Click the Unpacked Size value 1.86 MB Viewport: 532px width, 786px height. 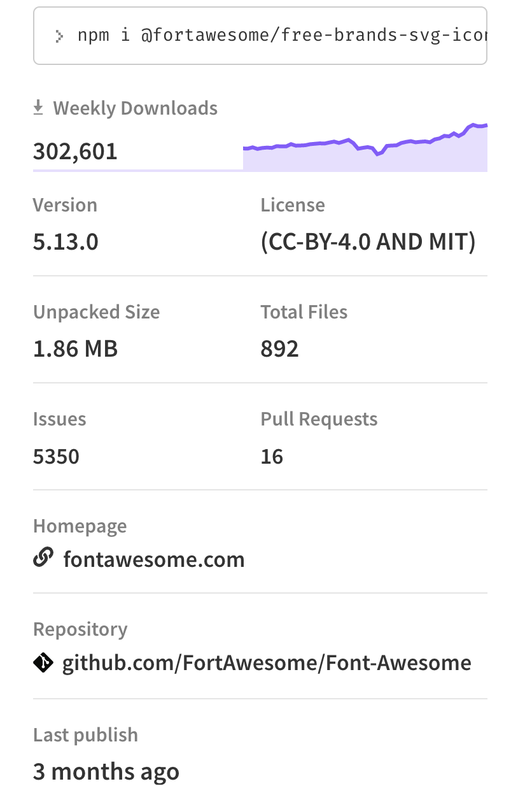click(x=75, y=348)
